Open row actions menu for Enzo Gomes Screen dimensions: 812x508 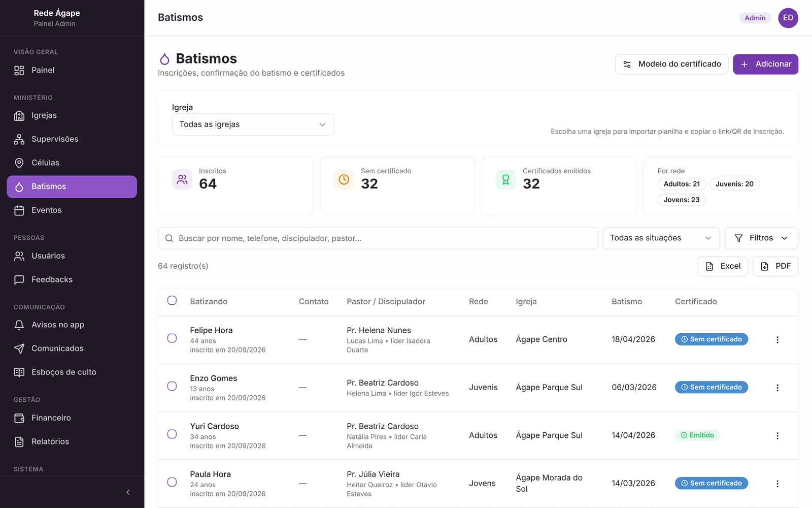tap(777, 388)
